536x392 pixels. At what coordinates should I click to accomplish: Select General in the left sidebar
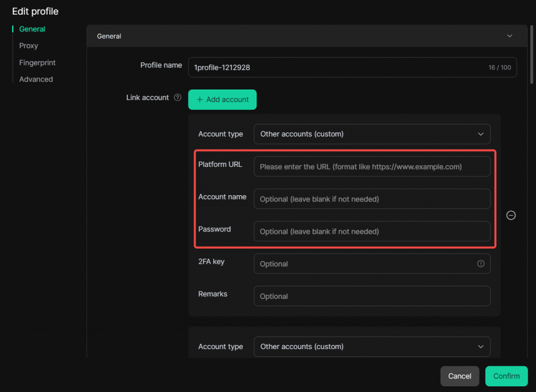click(x=32, y=29)
